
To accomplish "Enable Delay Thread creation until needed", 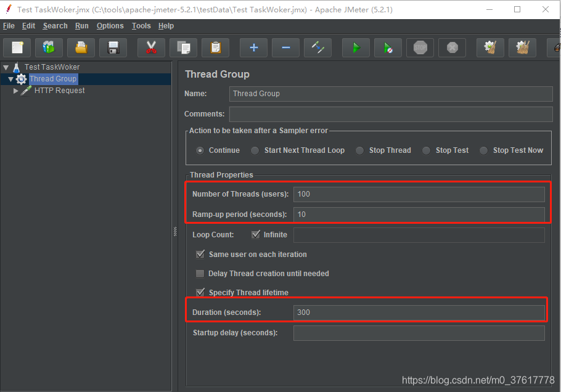I will click(200, 274).
